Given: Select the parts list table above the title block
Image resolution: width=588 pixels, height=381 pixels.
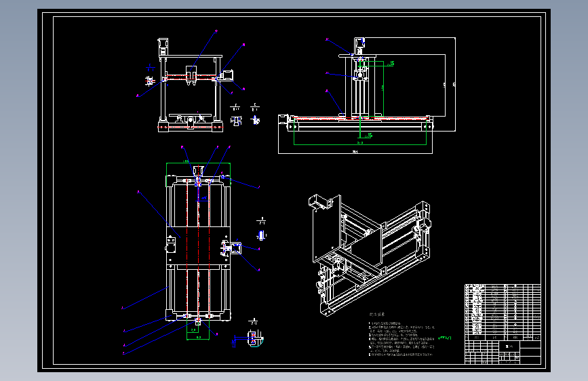Looking at the screenshot, I should 503,312.
